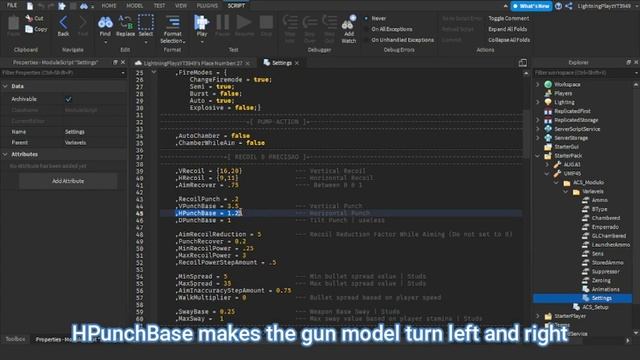Click the new file icon in quick access bar
640x360 pixels.
click(30, 6)
